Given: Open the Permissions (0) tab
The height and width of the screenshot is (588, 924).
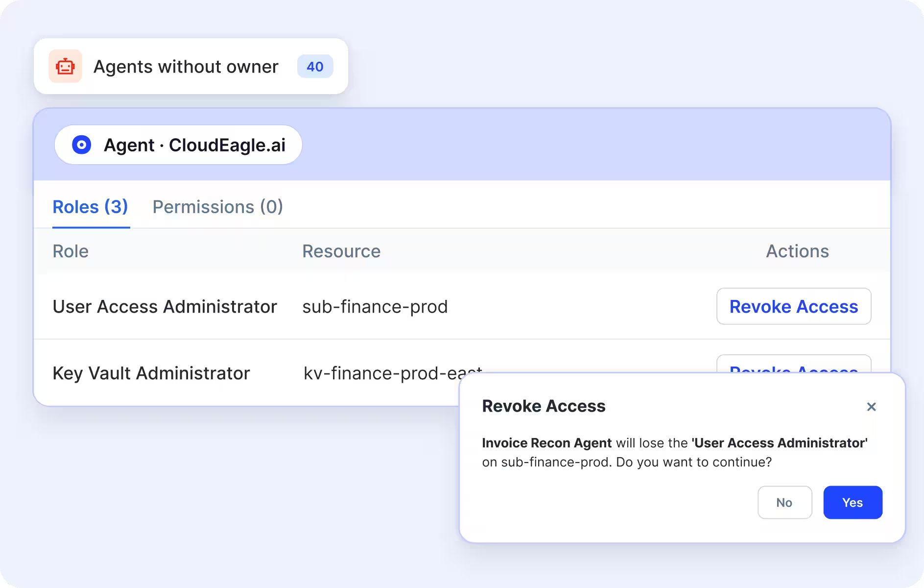Looking at the screenshot, I should click(218, 207).
